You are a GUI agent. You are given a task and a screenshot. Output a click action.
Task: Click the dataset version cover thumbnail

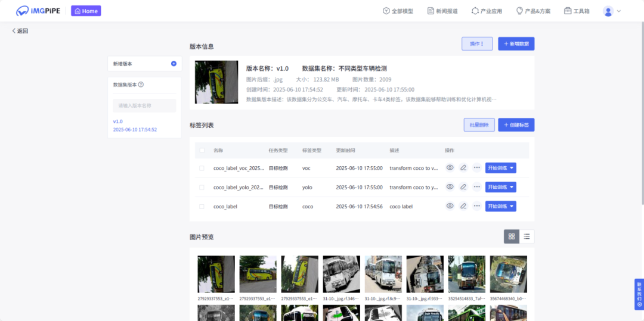pyautogui.click(x=216, y=82)
